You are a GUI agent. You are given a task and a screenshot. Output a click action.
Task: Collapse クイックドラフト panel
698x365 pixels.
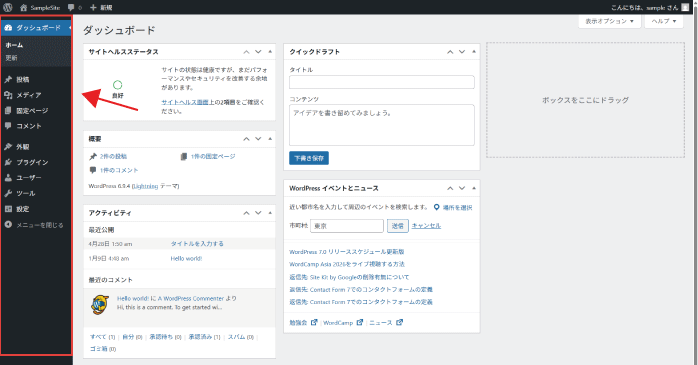[474, 52]
